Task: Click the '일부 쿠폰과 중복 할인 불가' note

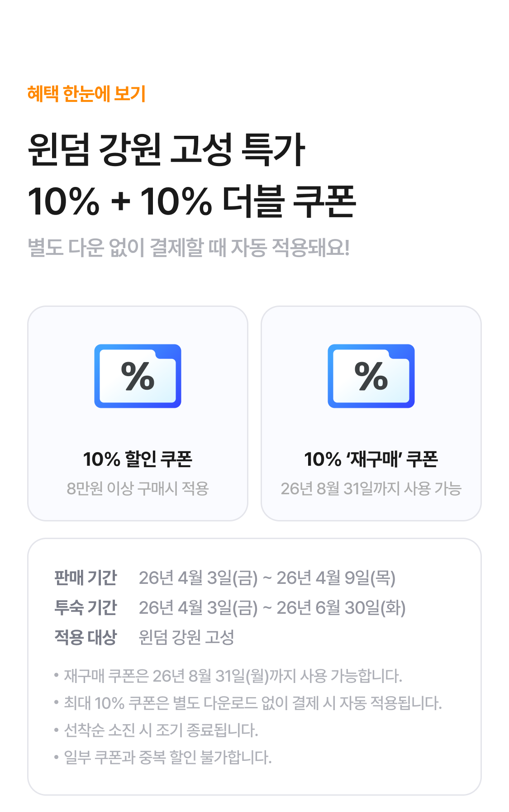Action: [167, 757]
